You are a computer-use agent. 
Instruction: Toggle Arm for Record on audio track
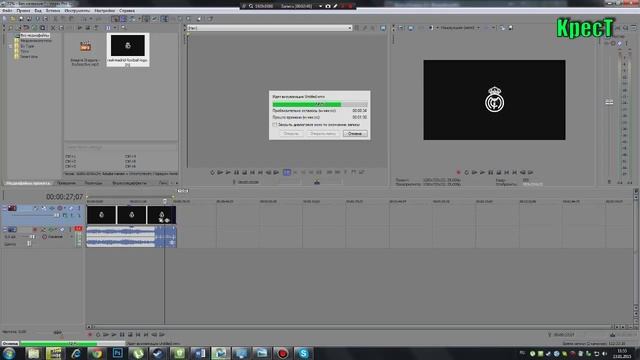[35, 230]
